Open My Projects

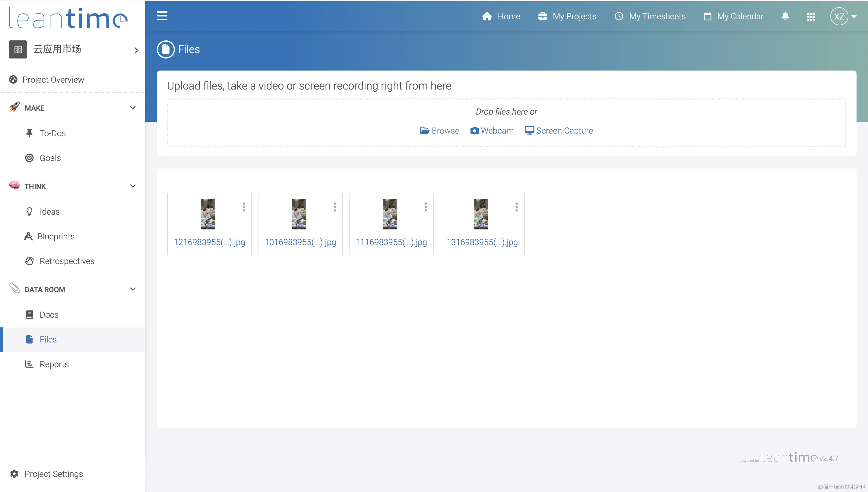[567, 16]
